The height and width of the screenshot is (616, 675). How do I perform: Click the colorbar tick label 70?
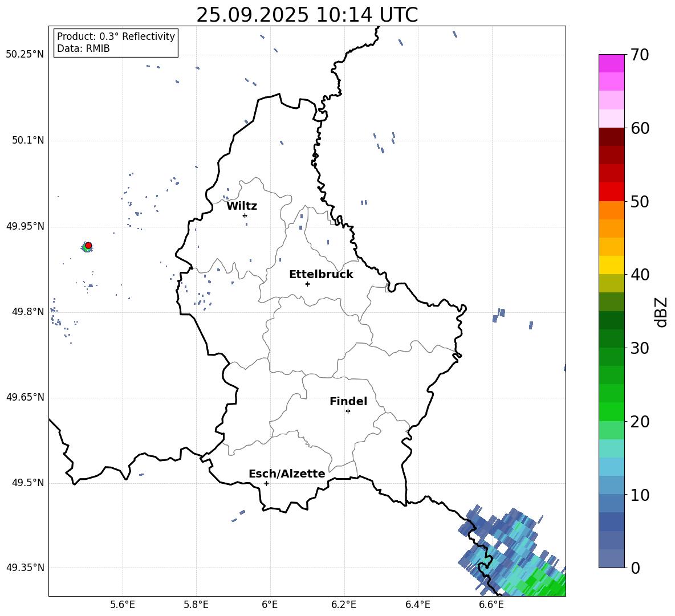(x=640, y=55)
